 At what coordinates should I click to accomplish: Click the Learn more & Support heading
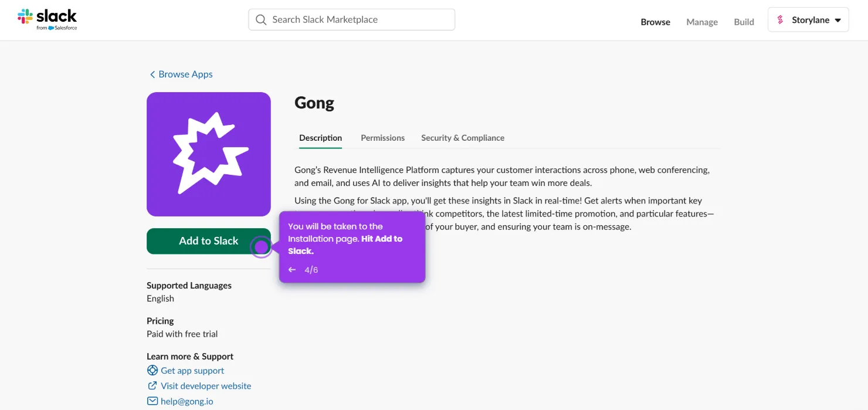(190, 356)
